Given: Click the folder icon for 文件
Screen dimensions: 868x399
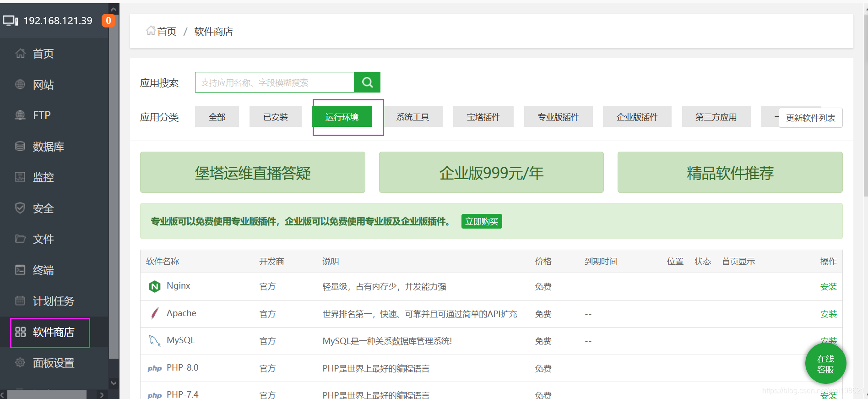Looking at the screenshot, I should pyautogui.click(x=20, y=239).
